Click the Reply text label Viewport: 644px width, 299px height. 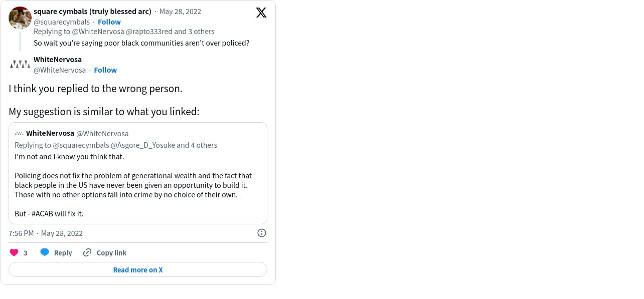(63, 252)
